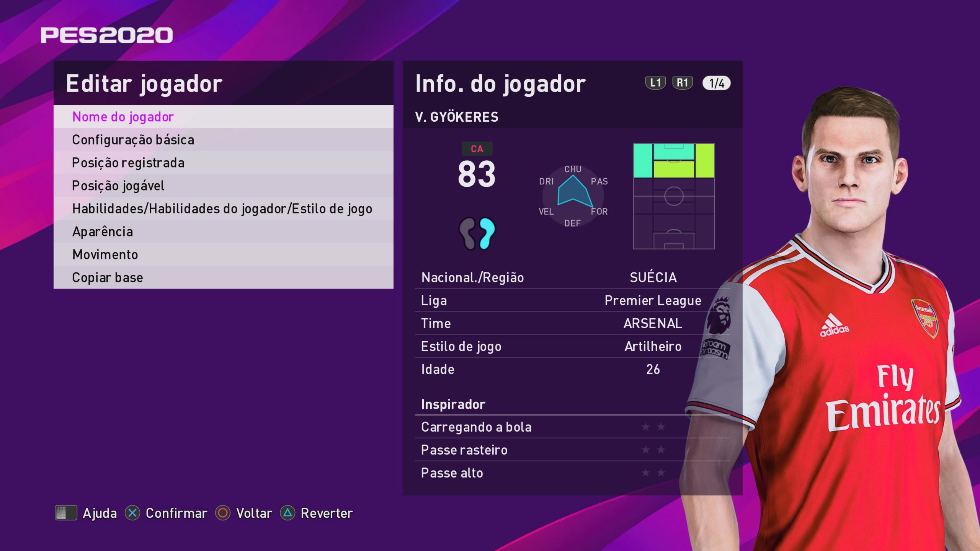Screen dimensions: 980x551
Task: Click the L1 shoulder button icon
Action: [x=655, y=83]
